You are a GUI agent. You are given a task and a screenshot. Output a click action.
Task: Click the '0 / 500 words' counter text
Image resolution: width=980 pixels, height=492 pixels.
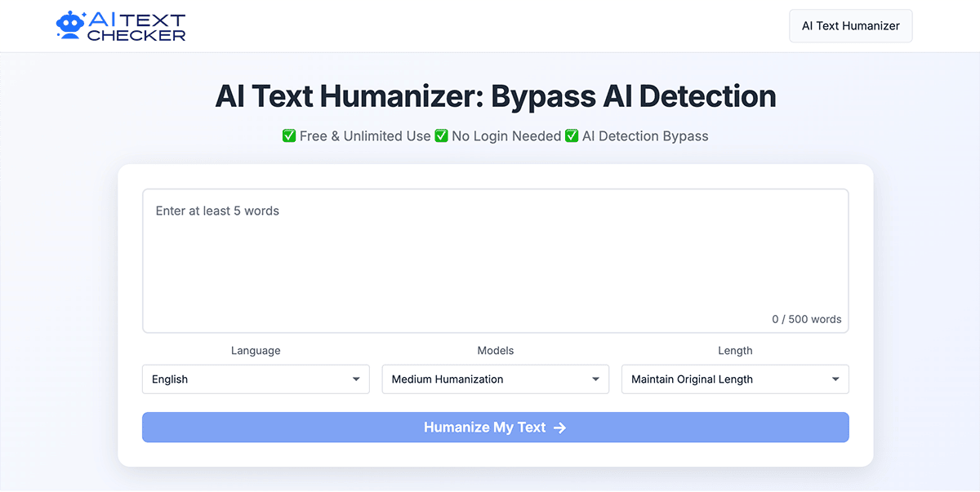coord(807,319)
